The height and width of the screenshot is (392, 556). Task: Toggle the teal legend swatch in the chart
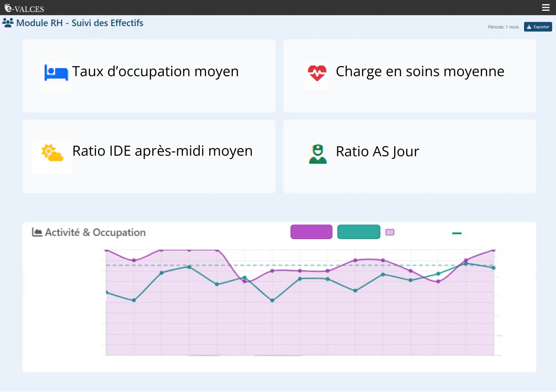[x=359, y=232]
